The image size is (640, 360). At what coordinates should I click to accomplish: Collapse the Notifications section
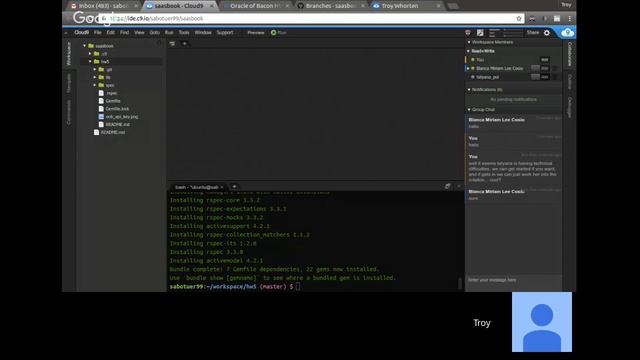[x=469, y=89]
